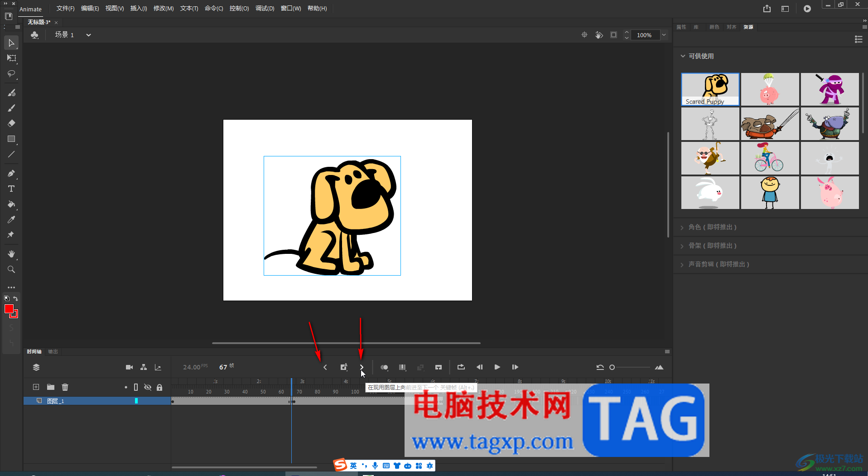This screenshot has width=868, height=476.
Task: Select the Eraser tool
Action: (x=11, y=123)
